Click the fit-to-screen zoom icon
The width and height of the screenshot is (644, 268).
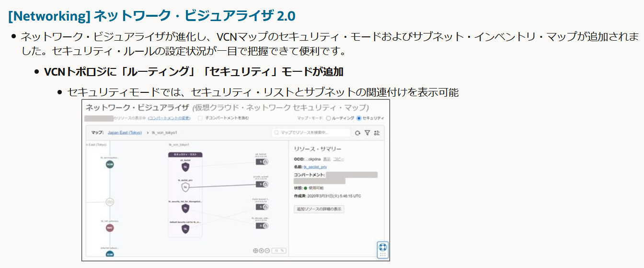[x=255, y=250]
